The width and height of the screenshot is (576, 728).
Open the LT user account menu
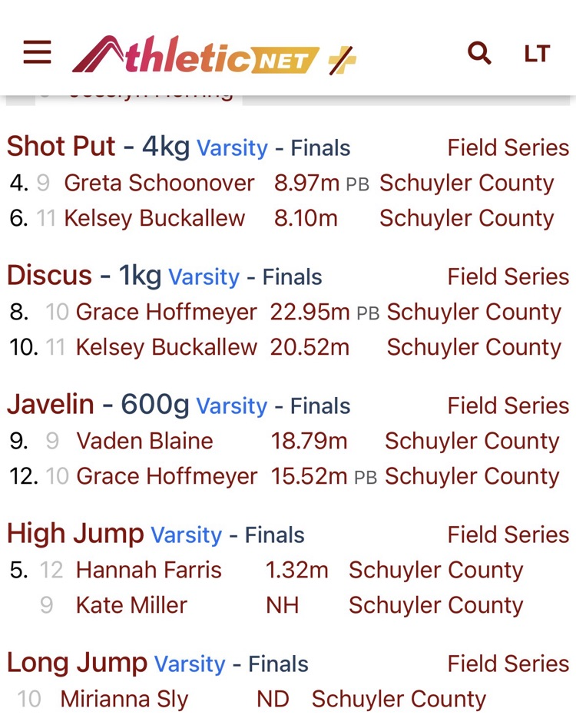[537, 54]
